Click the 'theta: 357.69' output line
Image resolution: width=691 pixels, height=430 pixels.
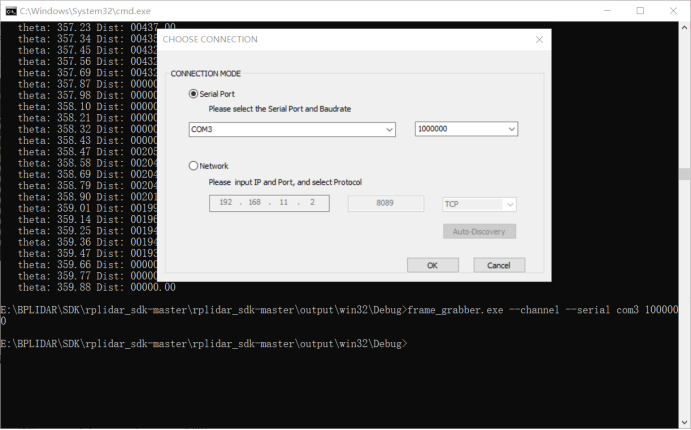pyautogui.click(x=87, y=73)
